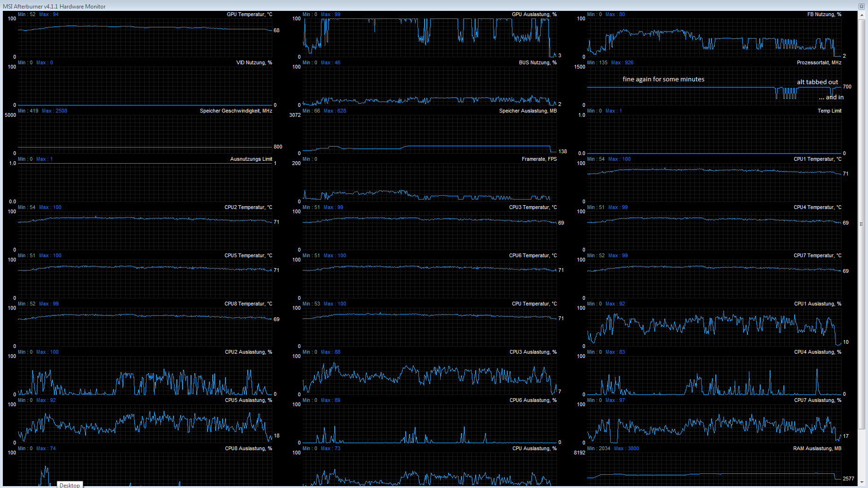Viewport: 868px width, 488px height.
Task: Select the RAM Auslastung, MB label
Action: 817,449
